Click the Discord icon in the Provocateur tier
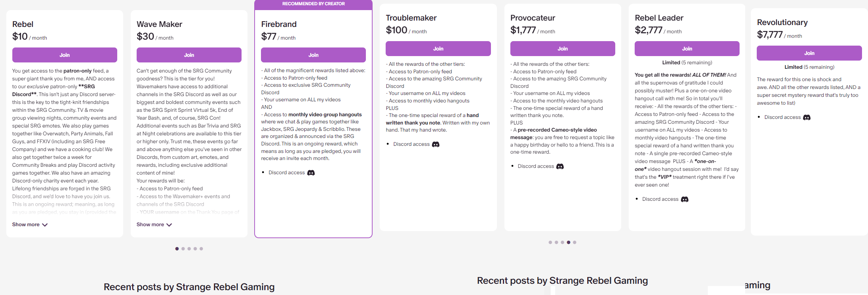The image size is (868, 295). coord(560,166)
